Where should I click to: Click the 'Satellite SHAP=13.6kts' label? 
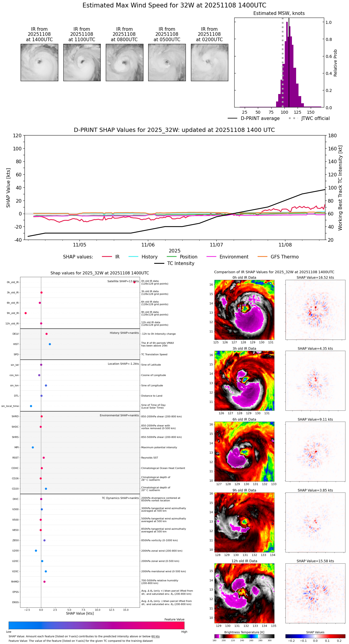tap(123, 281)
